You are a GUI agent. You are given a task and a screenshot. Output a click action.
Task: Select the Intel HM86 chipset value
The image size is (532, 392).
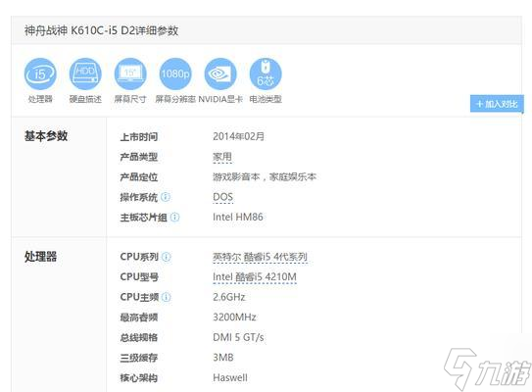click(238, 218)
